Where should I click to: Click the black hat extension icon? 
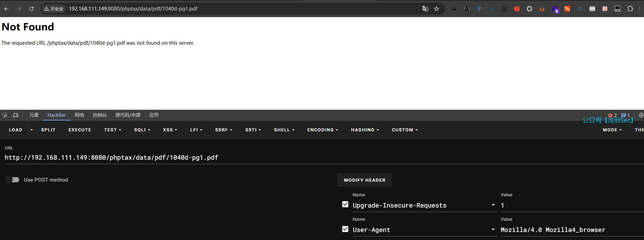(x=454, y=9)
